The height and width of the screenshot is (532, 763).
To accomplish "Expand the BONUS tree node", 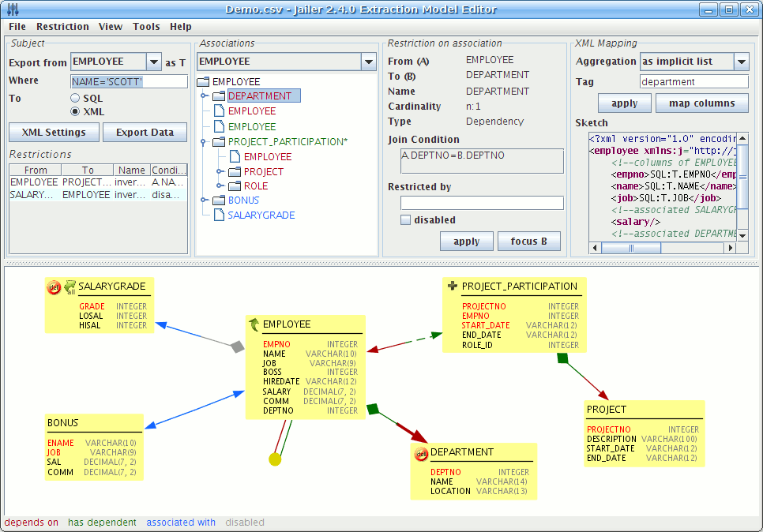I will click(203, 200).
